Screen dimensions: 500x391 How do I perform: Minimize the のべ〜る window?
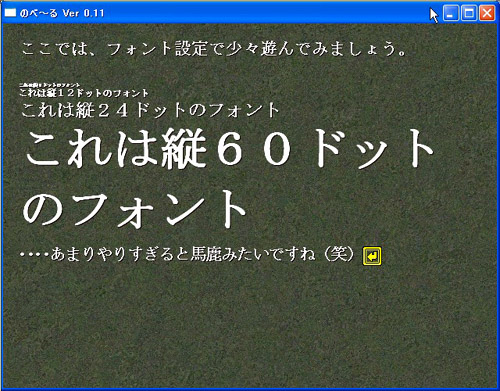point(451,13)
